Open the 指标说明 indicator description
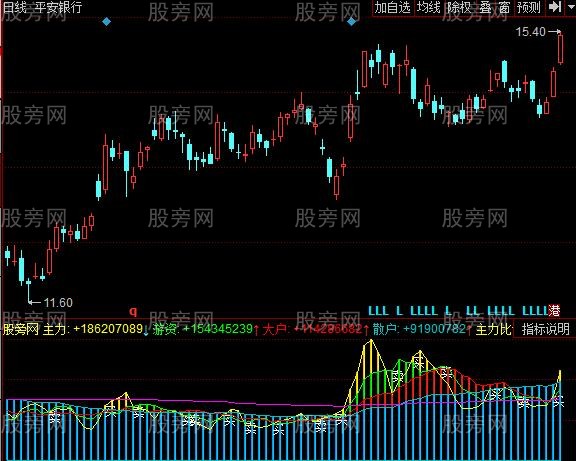Viewport: 576px width, 461px height. tap(545, 329)
